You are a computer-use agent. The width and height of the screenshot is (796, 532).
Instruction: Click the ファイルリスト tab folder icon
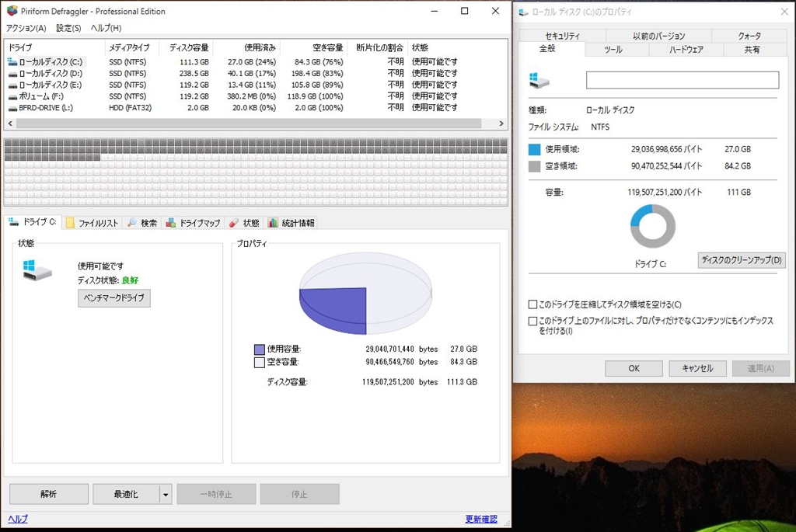click(x=70, y=223)
